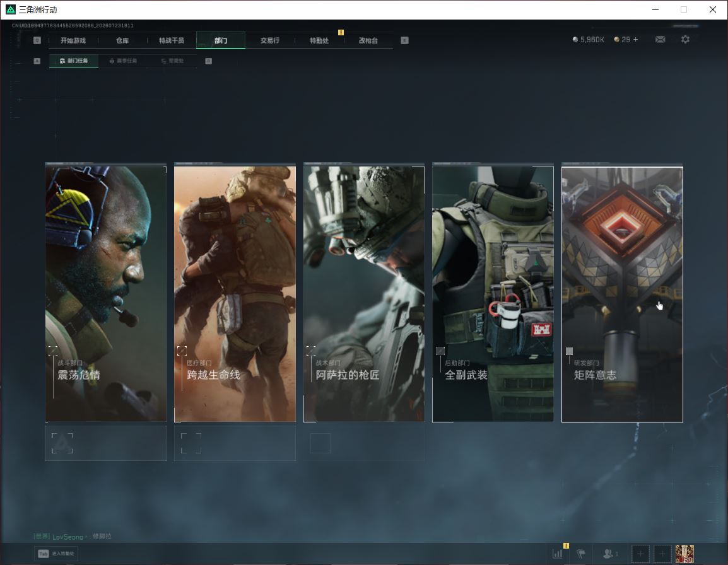728x565 pixels.
Task: Click the E key hint right of 改枪台
Action: [404, 40]
